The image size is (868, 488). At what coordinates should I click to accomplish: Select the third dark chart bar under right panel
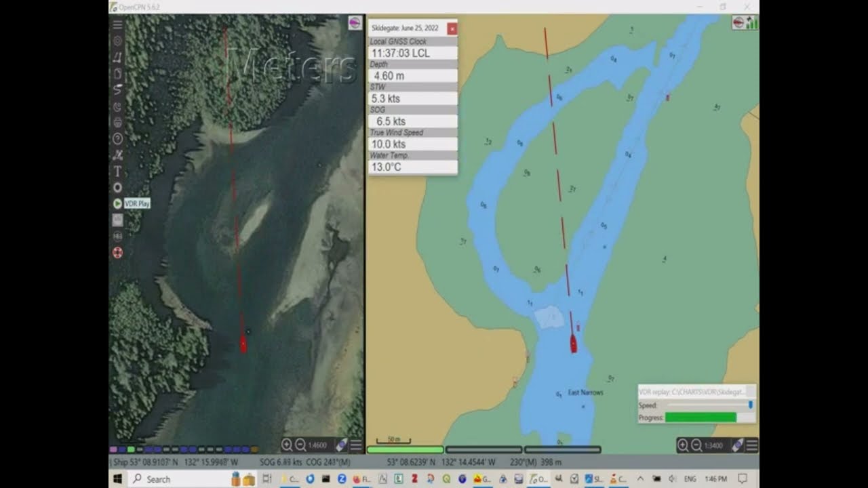click(563, 449)
